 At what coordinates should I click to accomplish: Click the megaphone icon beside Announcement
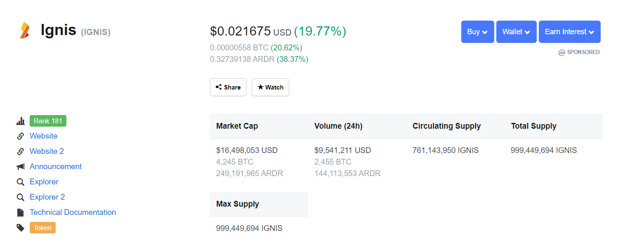tap(20, 167)
